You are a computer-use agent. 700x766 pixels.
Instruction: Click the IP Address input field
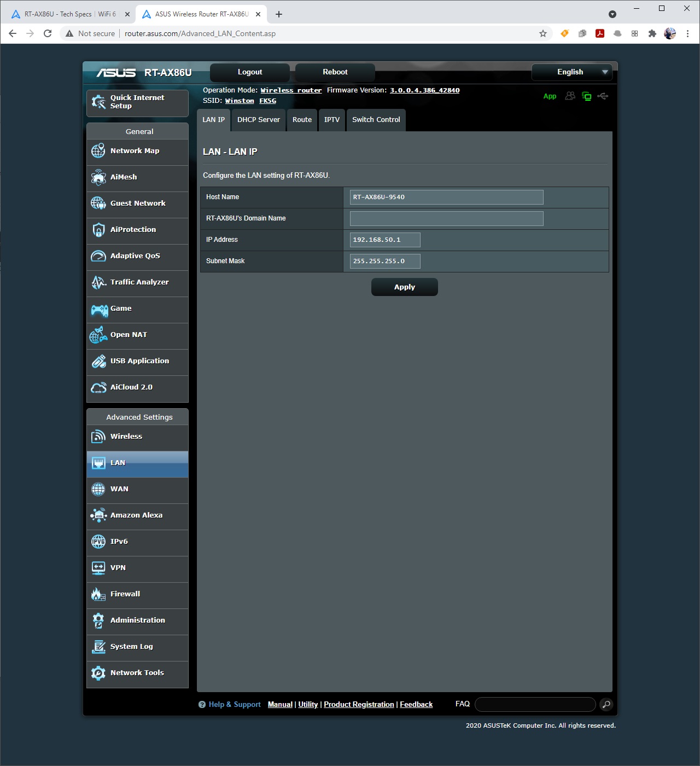(x=385, y=240)
